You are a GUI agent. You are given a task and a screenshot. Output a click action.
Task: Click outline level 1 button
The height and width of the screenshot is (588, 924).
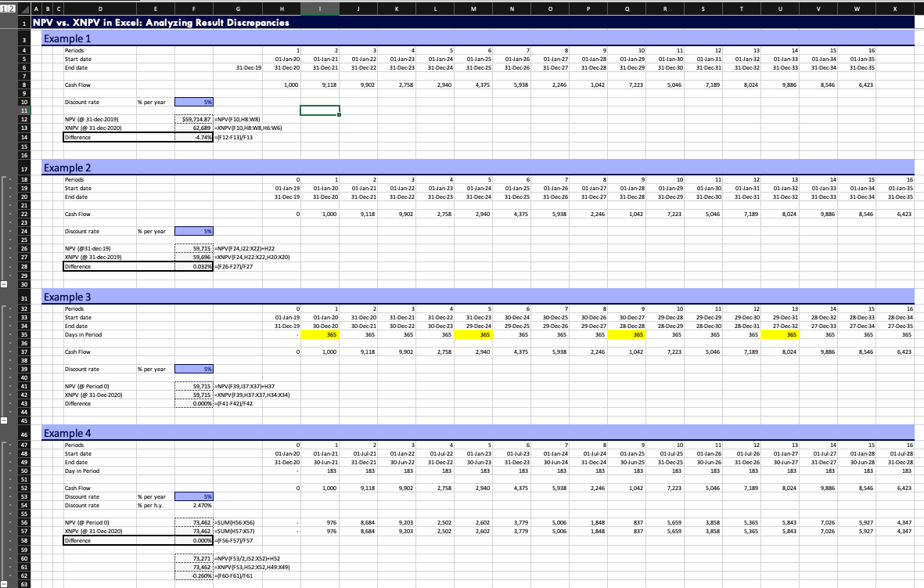pyautogui.click(x=4, y=7)
